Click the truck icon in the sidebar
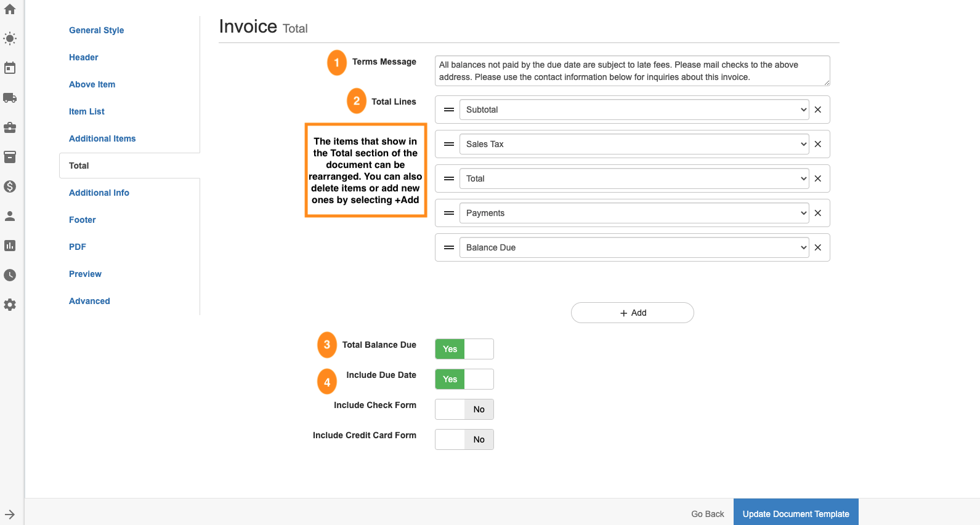The width and height of the screenshot is (980, 525). pos(10,98)
